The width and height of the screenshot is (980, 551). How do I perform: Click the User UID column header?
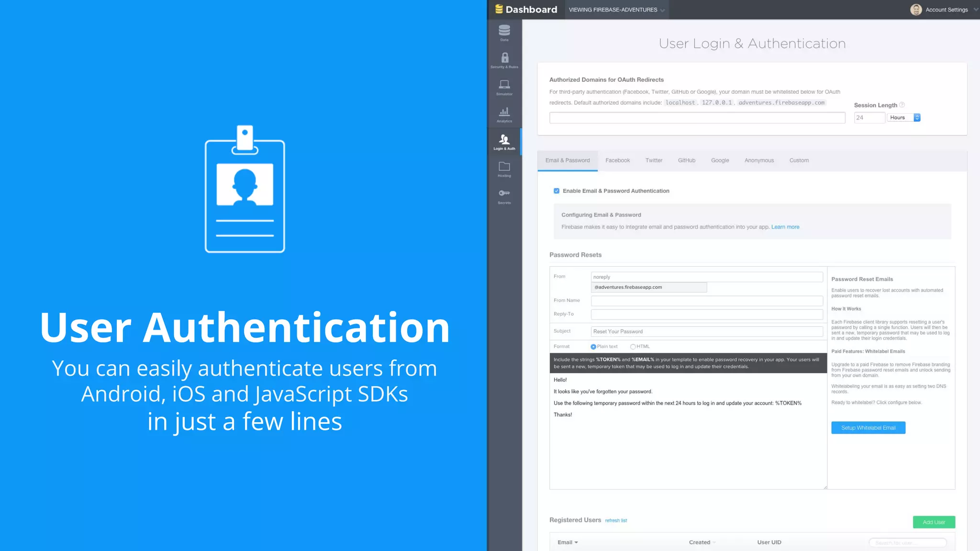click(769, 542)
